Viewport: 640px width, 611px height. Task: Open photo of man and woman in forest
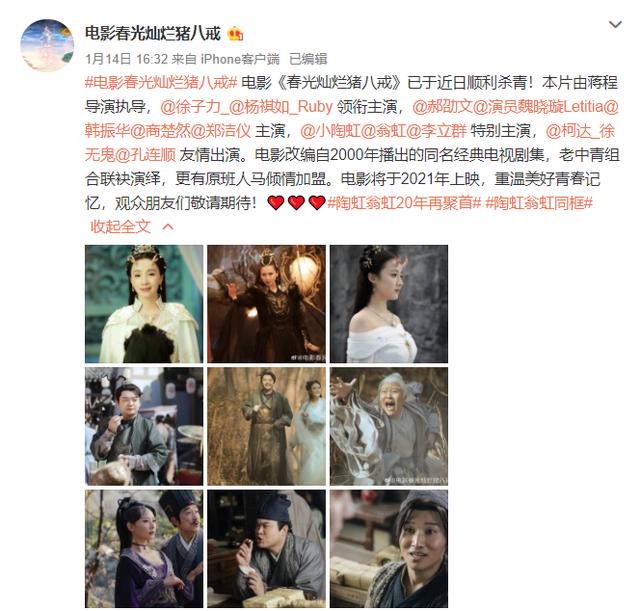tap(267, 427)
